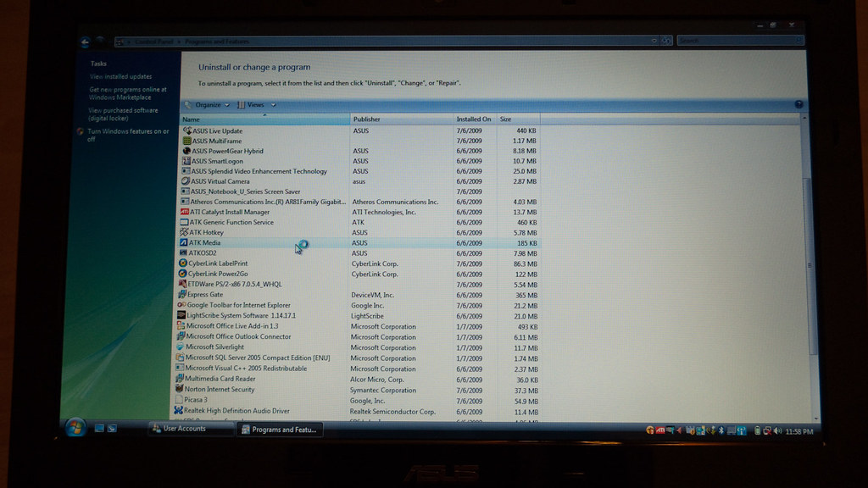Viewport: 868px width, 488px height.
Task: Click the battery icon in system tray
Action: pyautogui.click(x=757, y=431)
